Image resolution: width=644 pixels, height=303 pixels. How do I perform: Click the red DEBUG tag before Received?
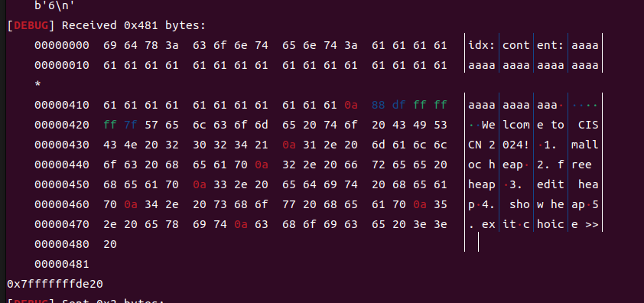pyautogui.click(x=31, y=25)
